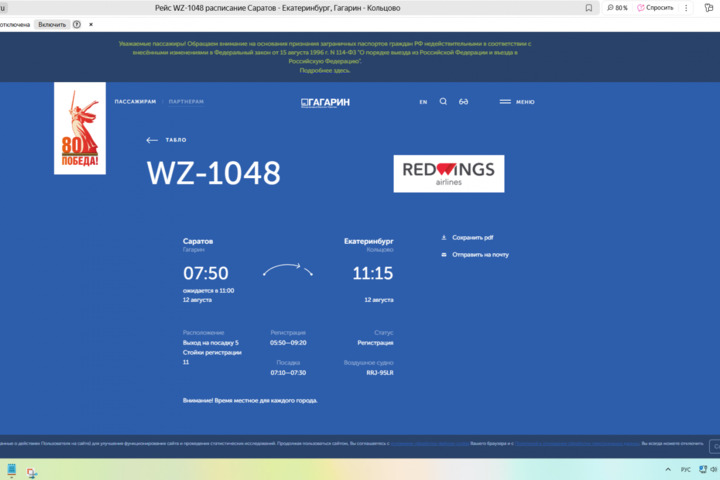Follow the Подробнее здесь link in the announcement
The width and height of the screenshot is (720, 480).
(x=325, y=70)
